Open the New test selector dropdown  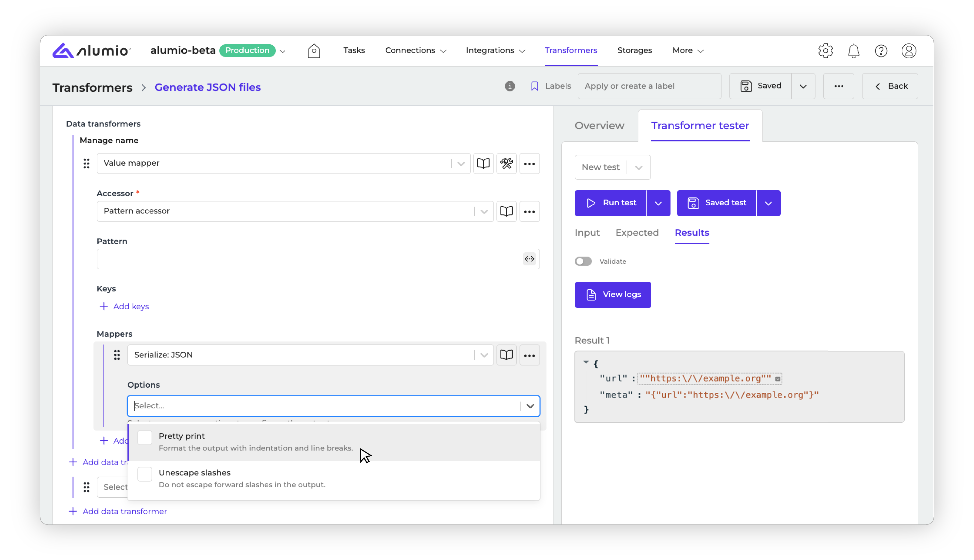point(612,167)
